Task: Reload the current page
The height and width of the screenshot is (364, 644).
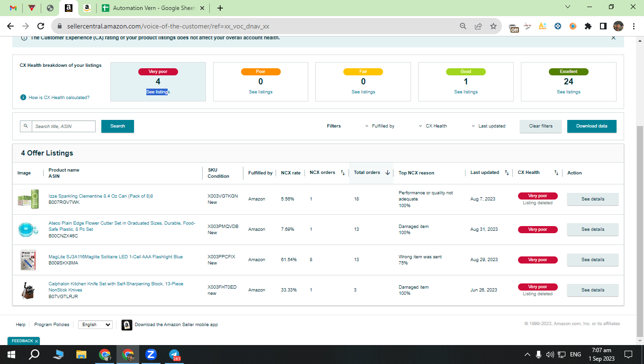Action: tap(41, 27)
